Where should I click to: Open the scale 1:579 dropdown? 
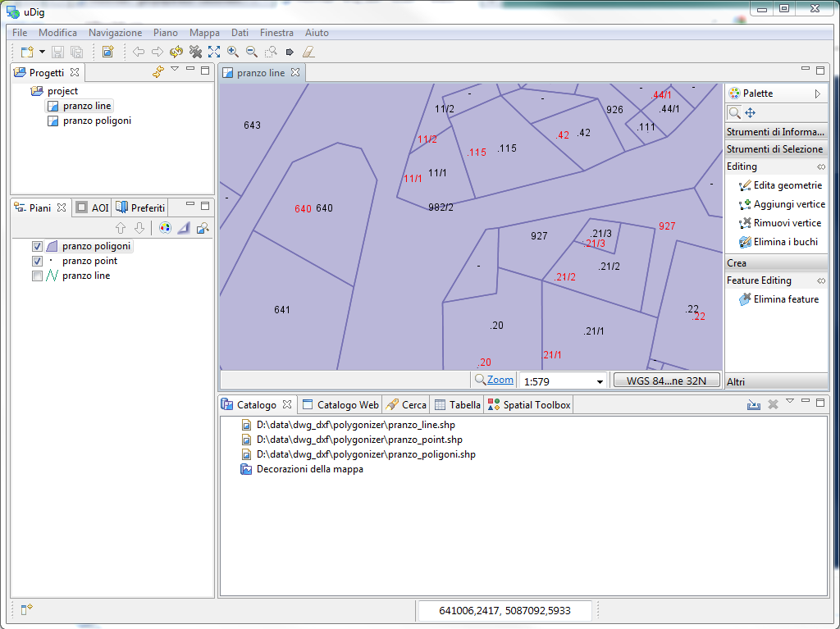click(600, 381)
